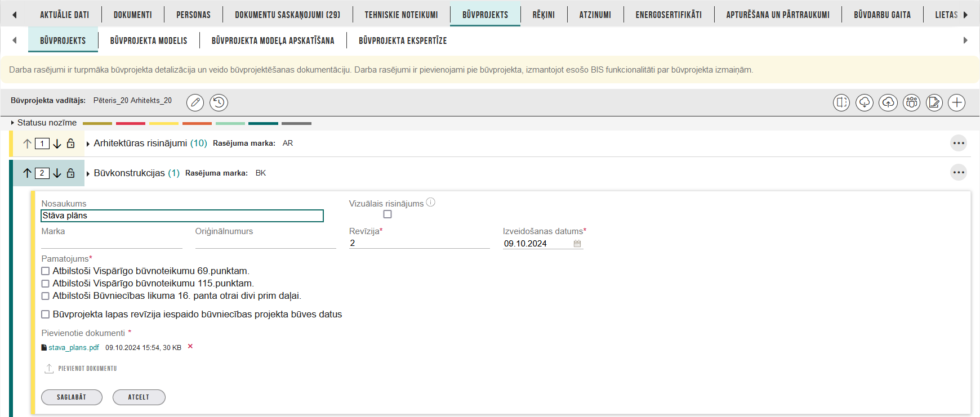Click the plus icon to add a section
The height and width of the screenshot is (417, 980).
point(957,102)
